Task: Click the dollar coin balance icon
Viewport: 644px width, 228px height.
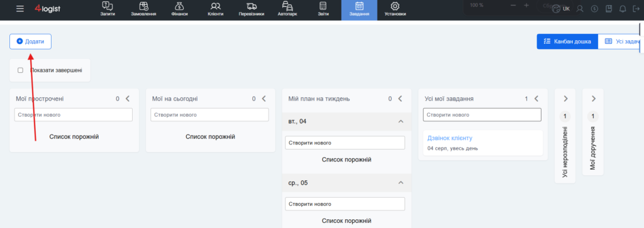Action: [594, 9]
